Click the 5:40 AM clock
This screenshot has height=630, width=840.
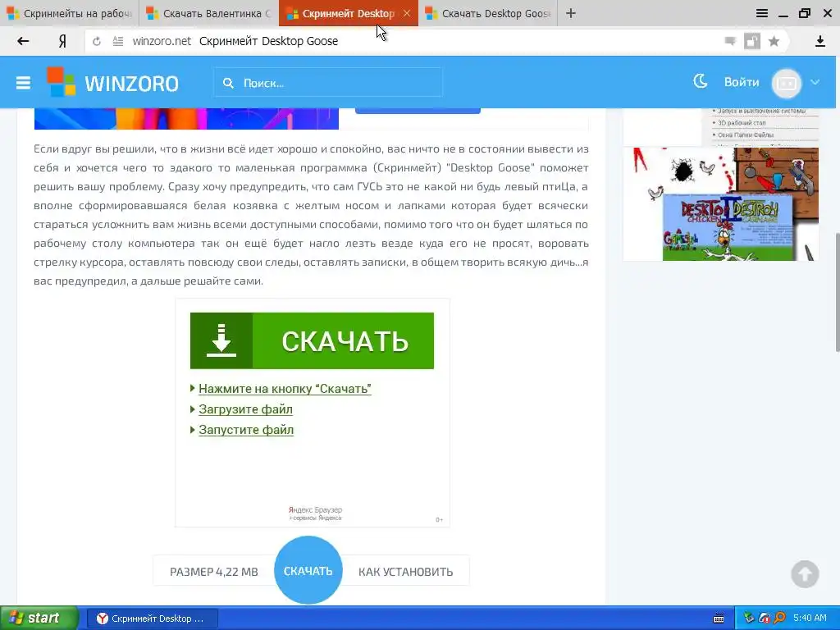(810, 619)
